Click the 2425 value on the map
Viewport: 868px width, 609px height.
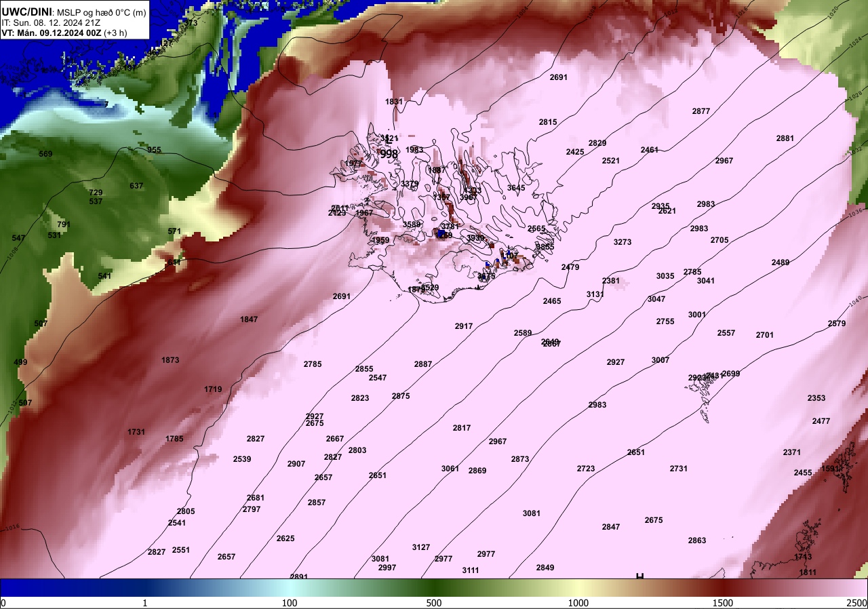coord(575,152)
